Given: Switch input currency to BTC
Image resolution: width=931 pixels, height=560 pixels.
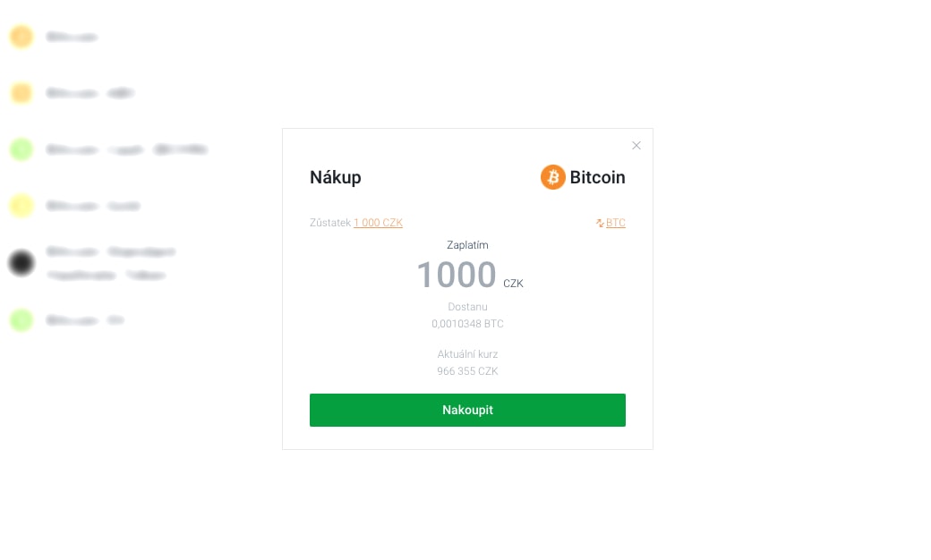Looking at the screenshot, I should click(x=615, y=223).
